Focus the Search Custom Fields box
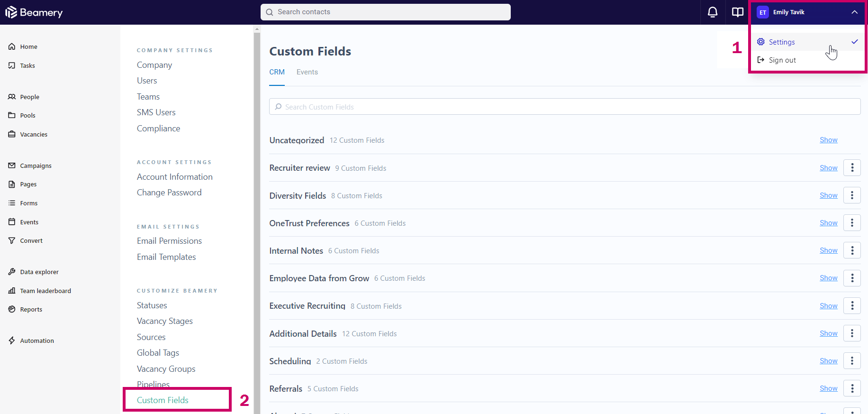Image resolution: width=868 pixels, height=414 pixels. click(x=565, y=107)
